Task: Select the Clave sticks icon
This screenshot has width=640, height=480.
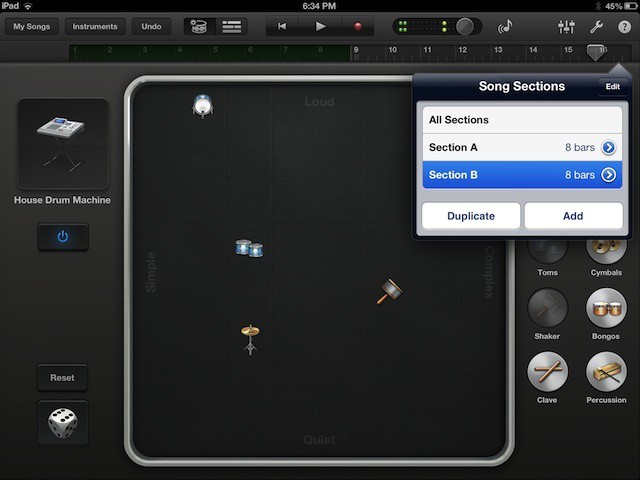Action: (547, 372)
